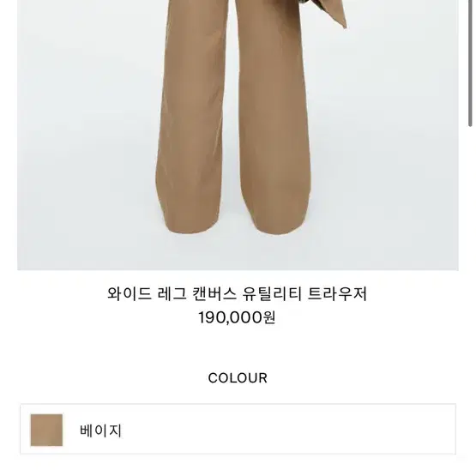Click the 190,000원 price text
Viewport: 476px width, 476px height.
[237, 318]
